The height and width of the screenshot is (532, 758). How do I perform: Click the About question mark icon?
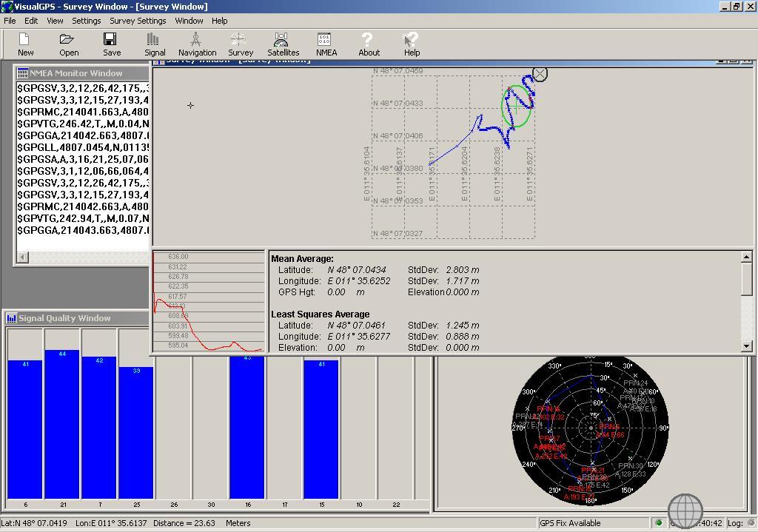tap(367, 38)
